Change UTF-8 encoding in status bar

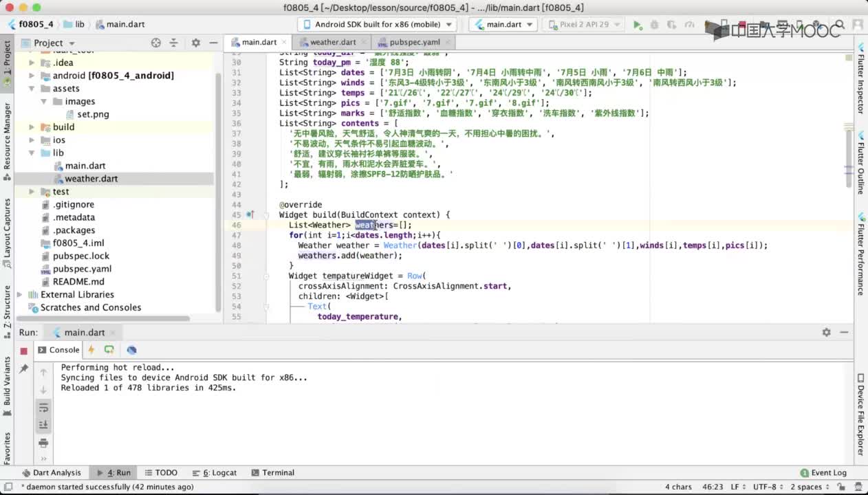[767, 487]
